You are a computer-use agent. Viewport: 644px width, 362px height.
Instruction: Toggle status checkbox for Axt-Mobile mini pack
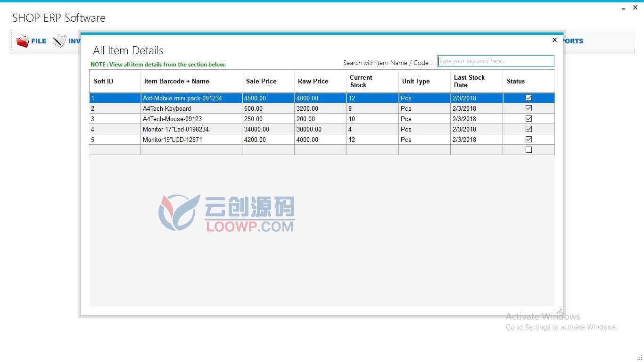(528, 98)
